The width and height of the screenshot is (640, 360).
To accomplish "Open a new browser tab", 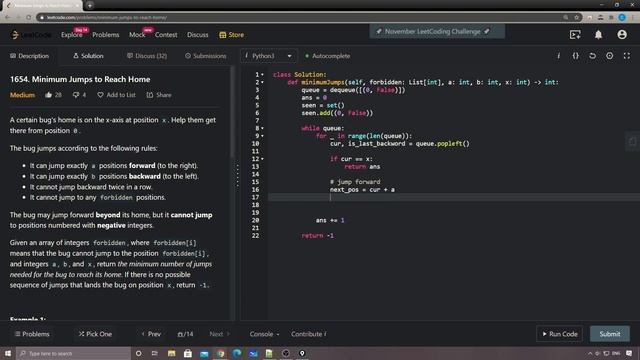I will click(90, 5).
